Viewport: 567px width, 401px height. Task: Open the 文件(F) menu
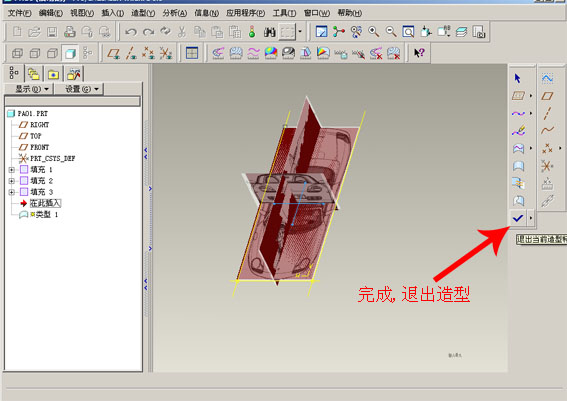coord(20,13)
